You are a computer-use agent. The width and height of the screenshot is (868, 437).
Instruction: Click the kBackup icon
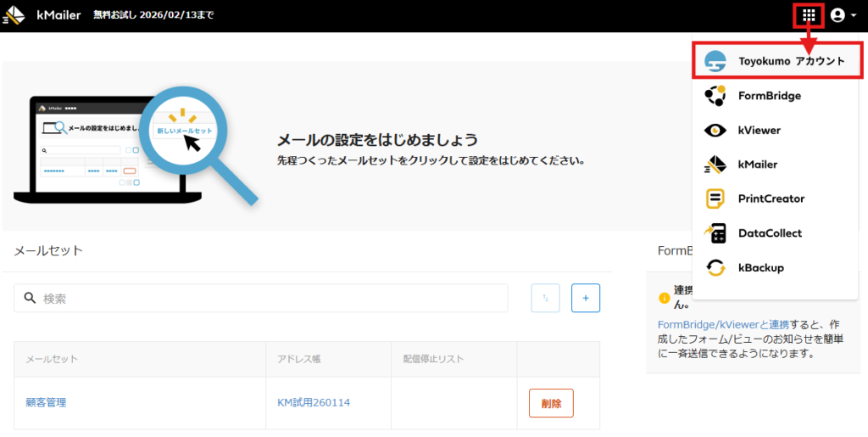click(x=715, y=267)
